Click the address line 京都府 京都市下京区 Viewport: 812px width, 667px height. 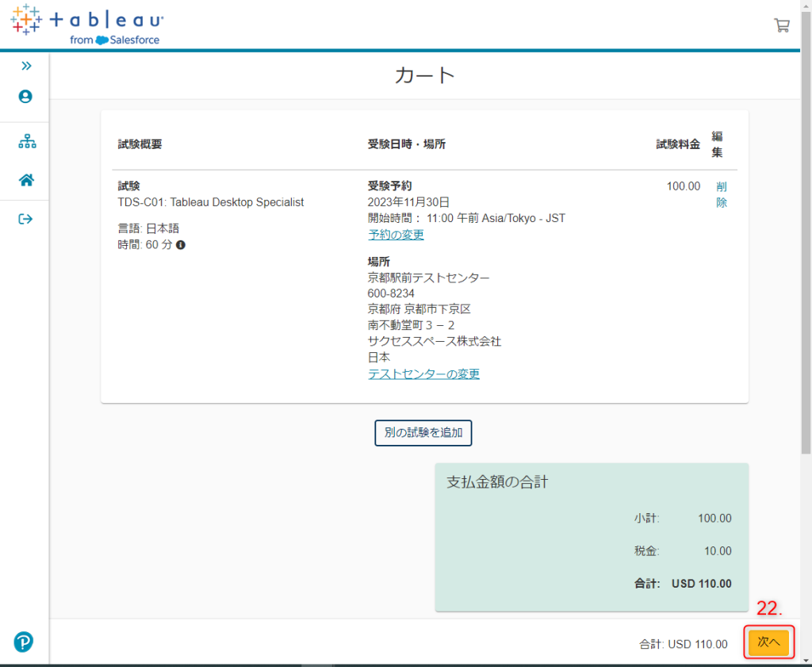point(419,309)
